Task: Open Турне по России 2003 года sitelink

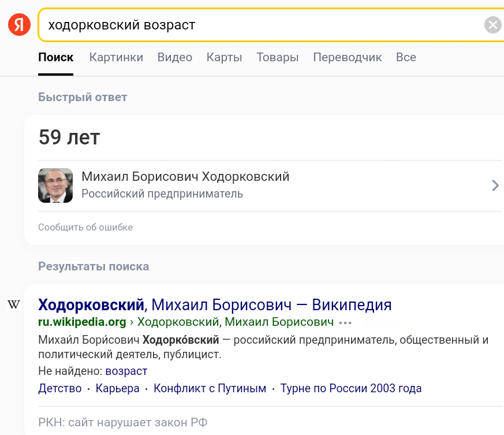Action: (x=350, y=388)
